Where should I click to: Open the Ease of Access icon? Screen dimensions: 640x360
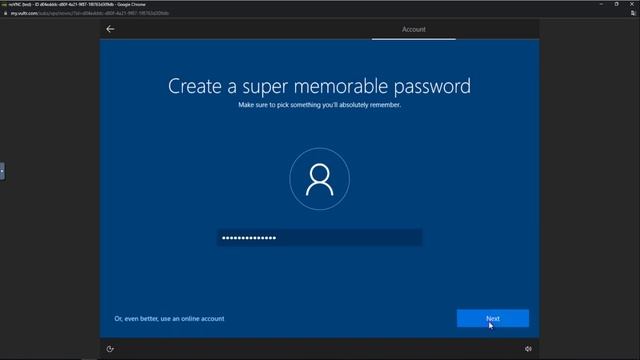[110, 349]
